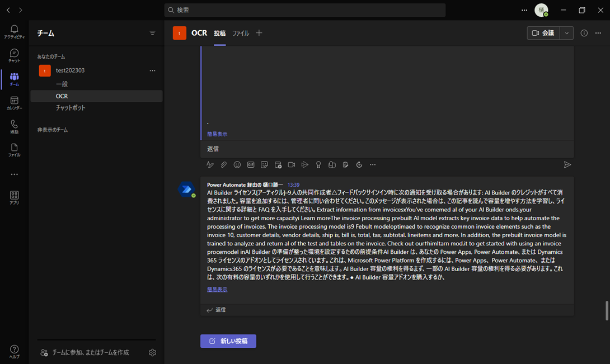Click the video camera icon in reply toolbar
Screen dimensions: 610x364
(x=292, y=165)
